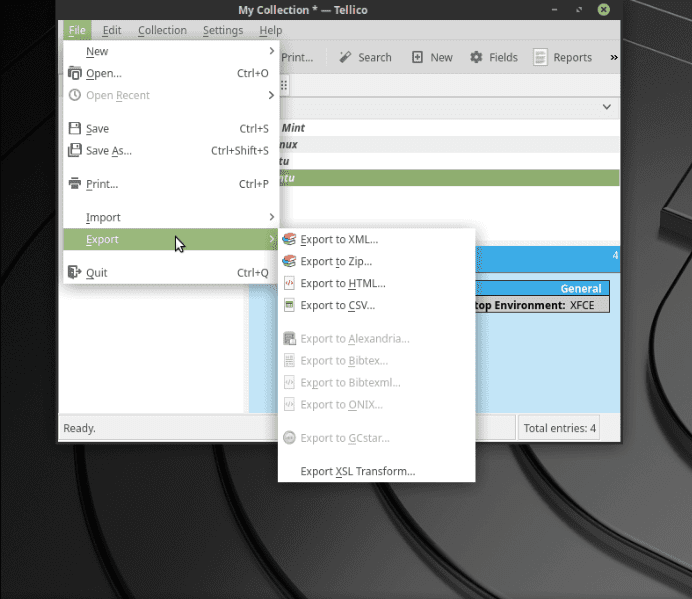Select Open... in the File menu
This screenshot has width=692, height=599.
tap(171, 73)
